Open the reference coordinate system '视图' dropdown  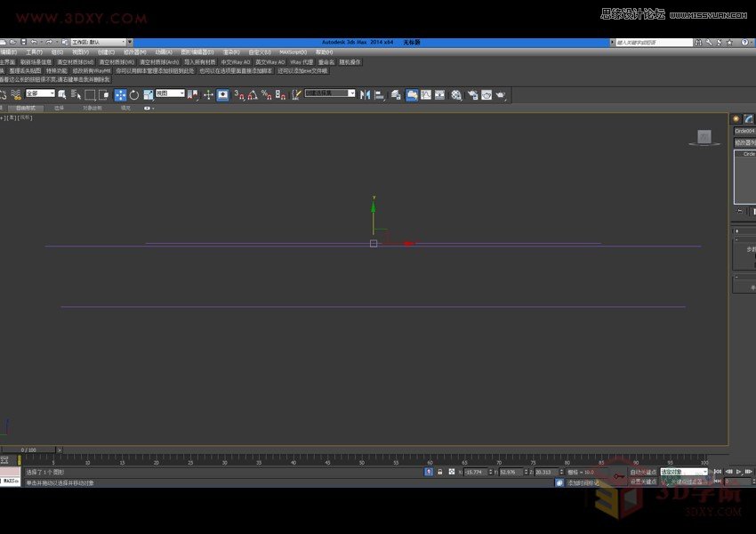(170, 93)
